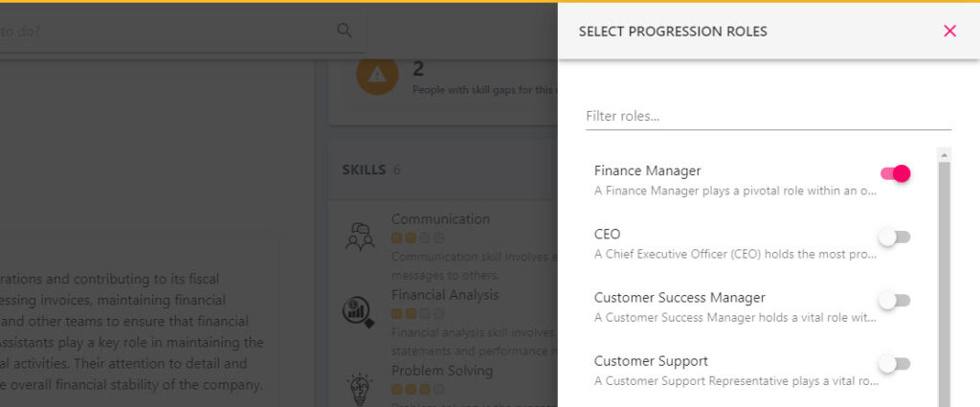Viewport: 980px width, 407px height.
Task: Click the search magnifier icon
Action: point(345,30)
